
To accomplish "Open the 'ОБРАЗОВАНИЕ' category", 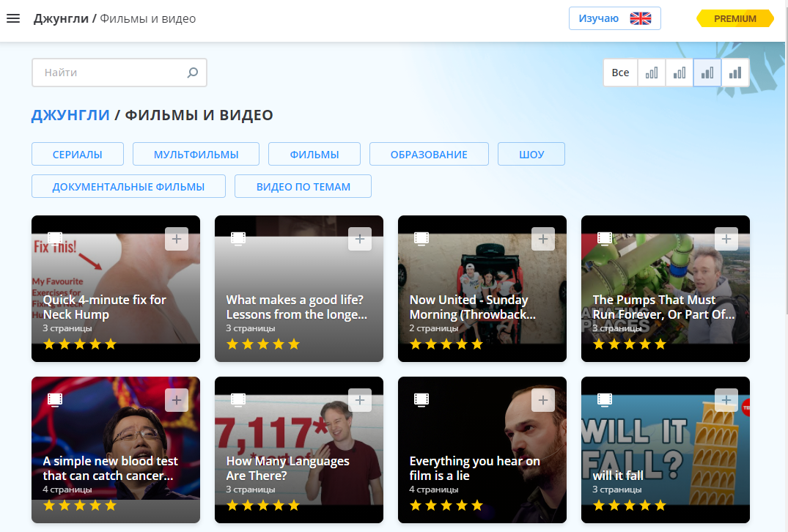I will (429, 154).
